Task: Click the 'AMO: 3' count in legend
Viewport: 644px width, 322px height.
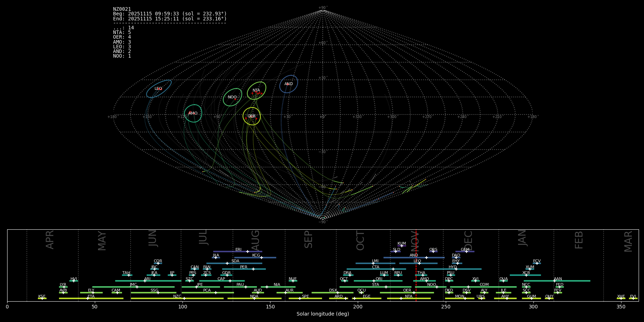Action: (122, 42)
